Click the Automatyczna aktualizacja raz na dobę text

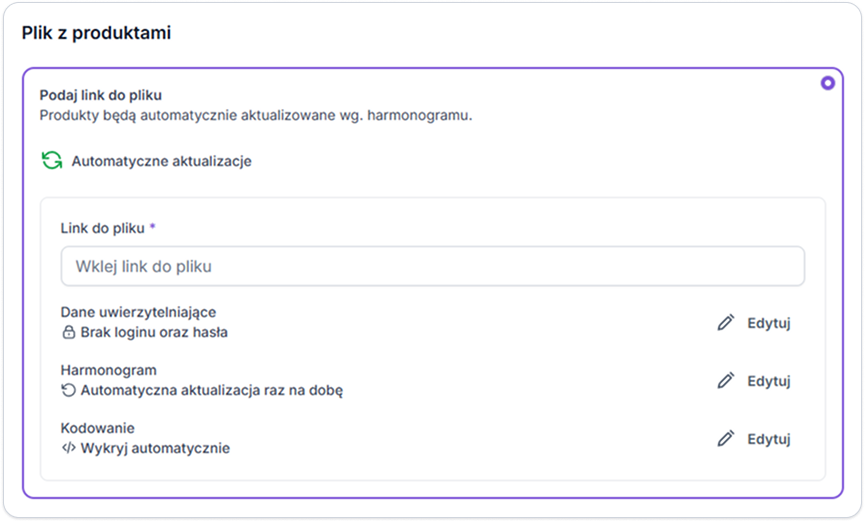point(212,391)
